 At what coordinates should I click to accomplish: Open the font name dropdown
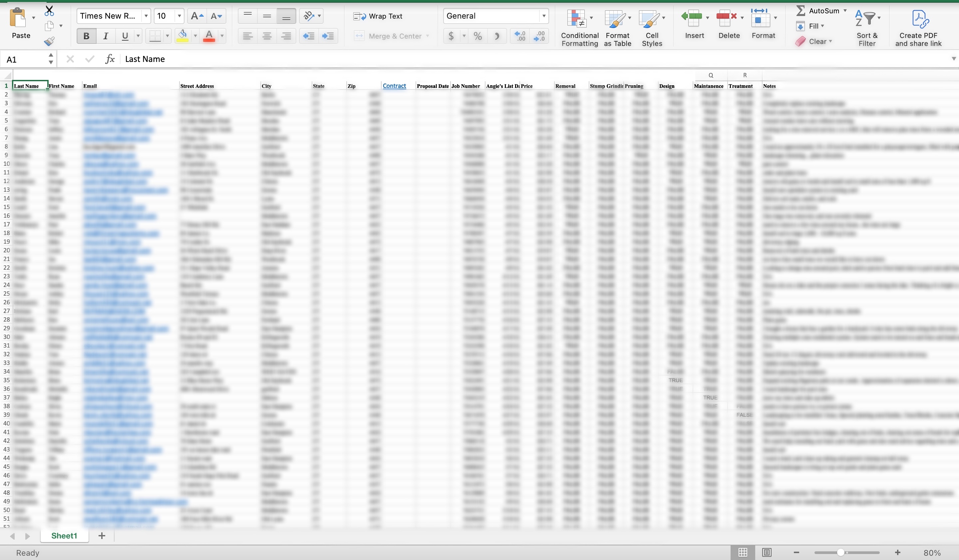click(146, 16)
